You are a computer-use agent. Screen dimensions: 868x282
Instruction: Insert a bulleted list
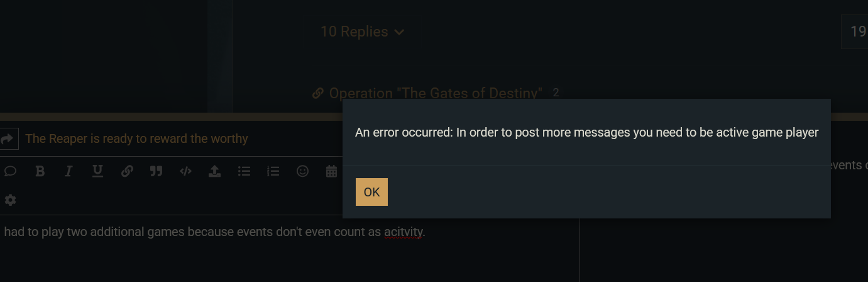point(244,171)
